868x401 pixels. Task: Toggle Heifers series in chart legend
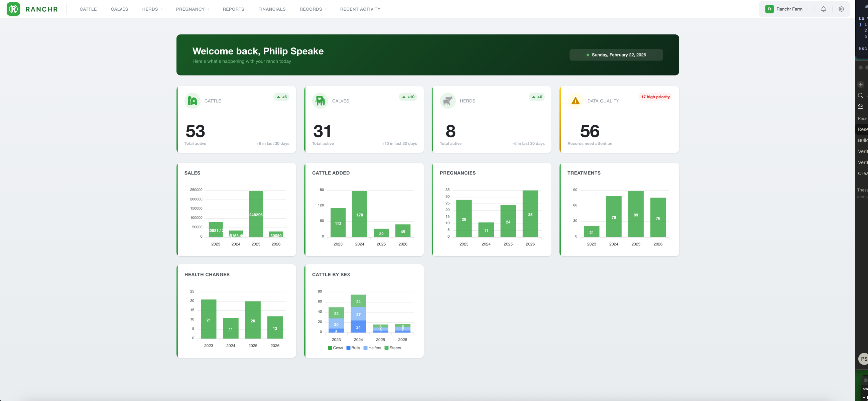[372, 348]
